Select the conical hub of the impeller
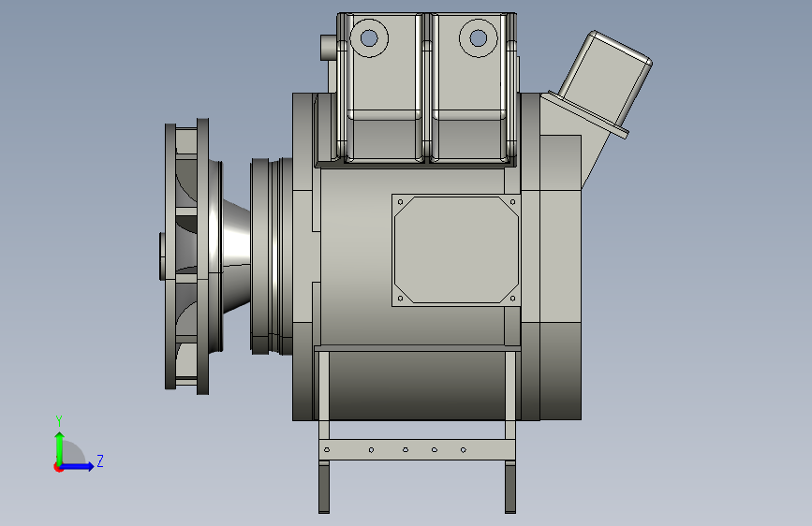This screenshot has width=812, height=526. [x=236, y=256]
